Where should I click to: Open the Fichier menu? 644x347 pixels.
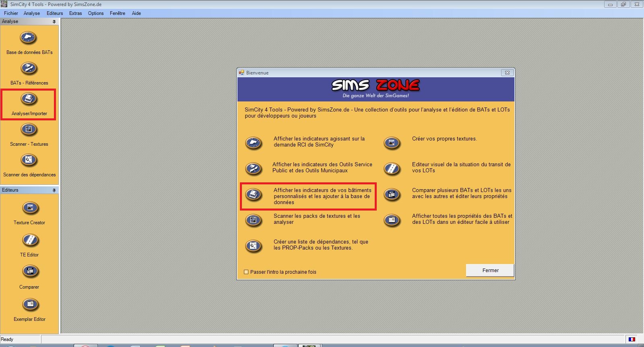[x=11, y=13]
